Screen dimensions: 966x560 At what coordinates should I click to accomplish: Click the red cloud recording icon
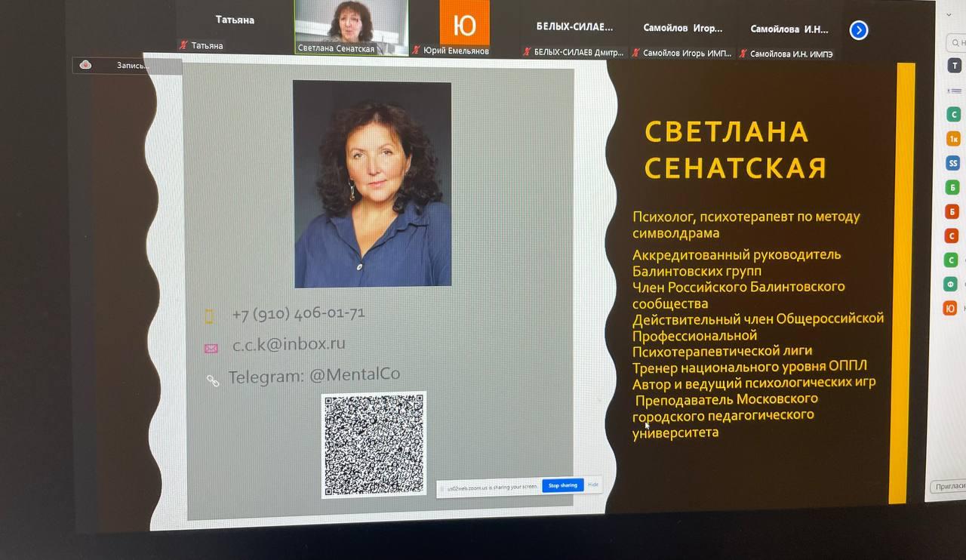click(85, 65)
